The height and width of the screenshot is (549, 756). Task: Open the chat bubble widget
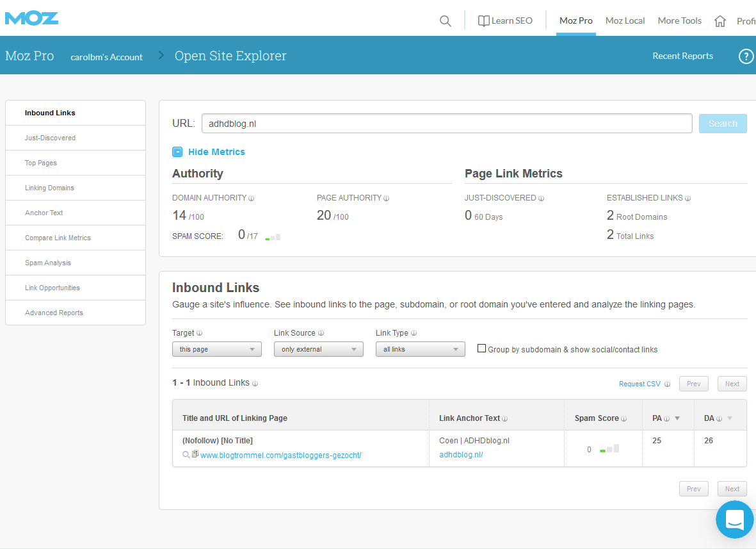click(735, 520)
